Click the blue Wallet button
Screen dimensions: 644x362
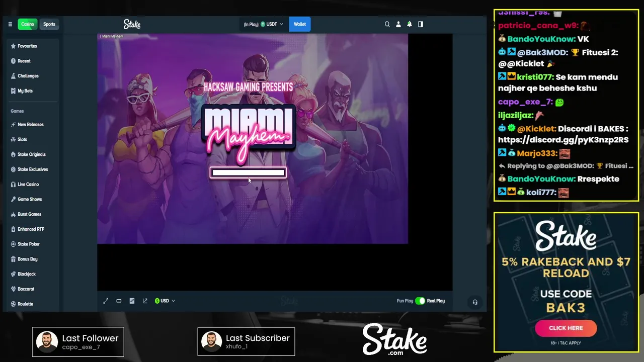coord(300,24)
